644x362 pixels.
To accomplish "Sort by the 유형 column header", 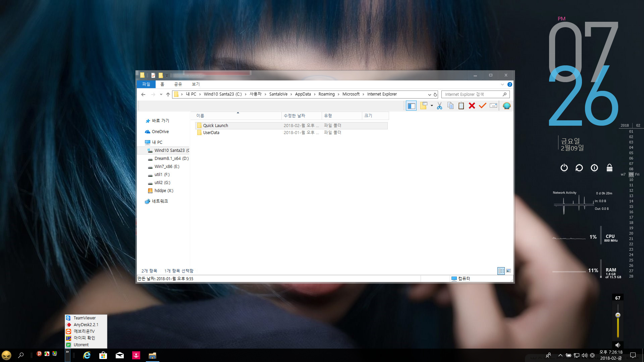I will pyautogui.click(x=342, y=116).
